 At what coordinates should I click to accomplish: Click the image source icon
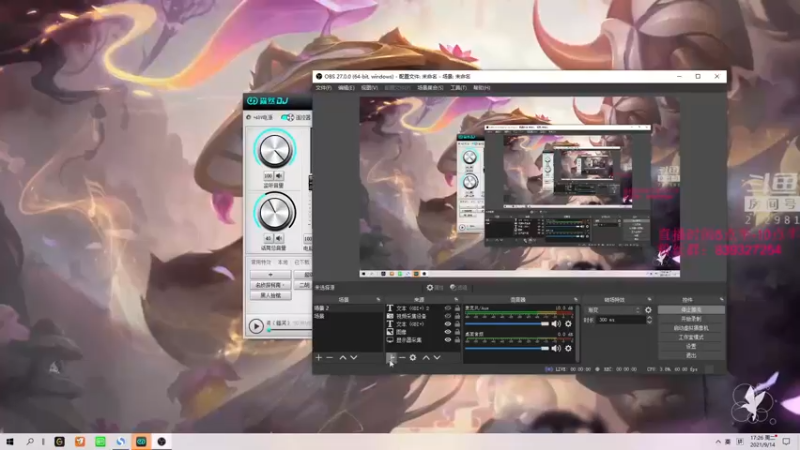tap(390, 332)
